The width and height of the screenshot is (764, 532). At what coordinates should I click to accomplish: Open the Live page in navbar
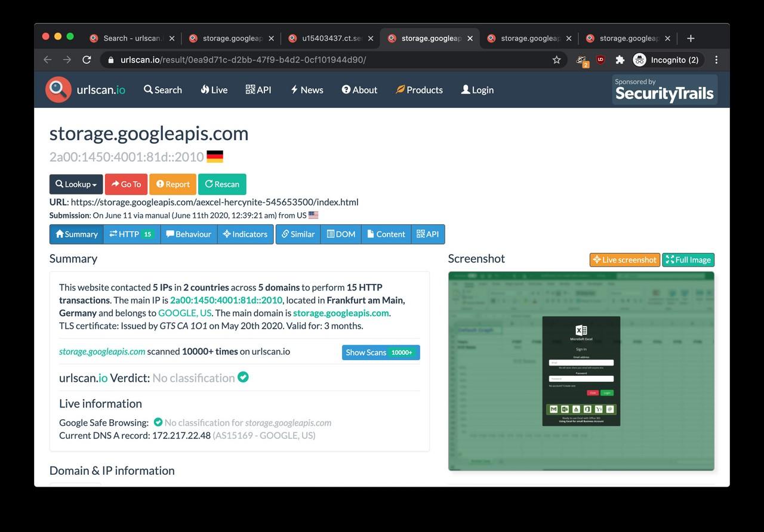tap(214, 89)
